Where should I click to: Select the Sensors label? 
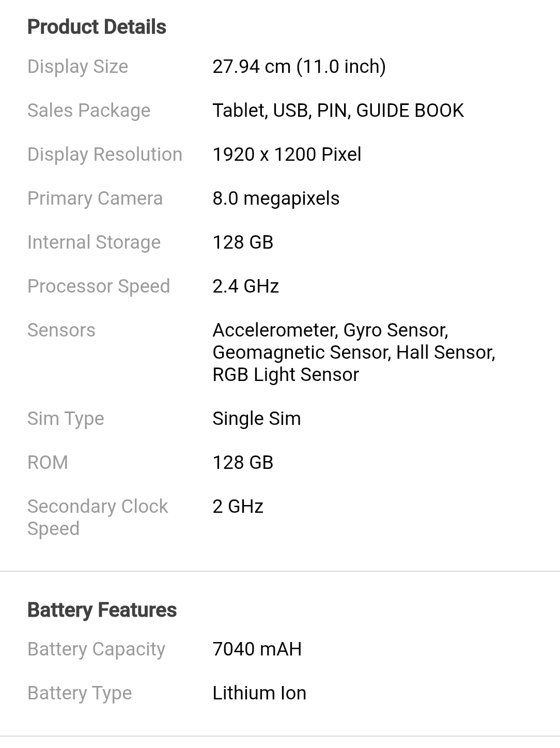pos(61,330)
